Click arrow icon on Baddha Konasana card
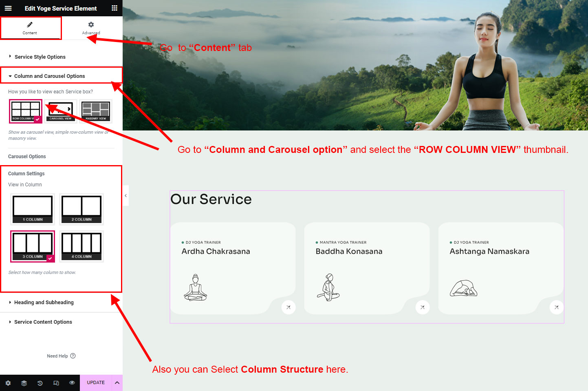The height and width of the screenshot is (391, 588). 423,307
